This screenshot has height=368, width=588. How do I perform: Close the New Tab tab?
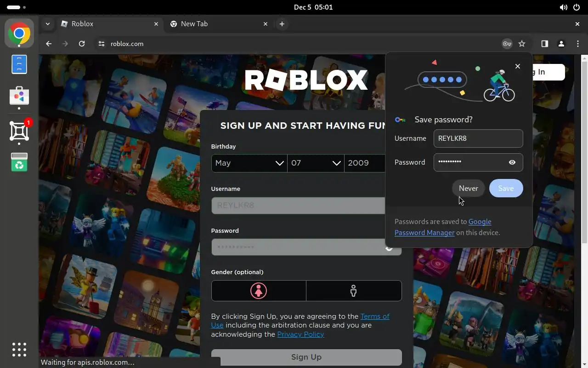click(266, 24)
